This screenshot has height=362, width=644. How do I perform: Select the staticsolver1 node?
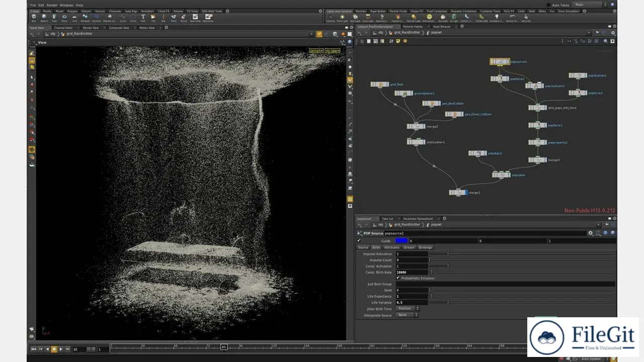point(416,142)
